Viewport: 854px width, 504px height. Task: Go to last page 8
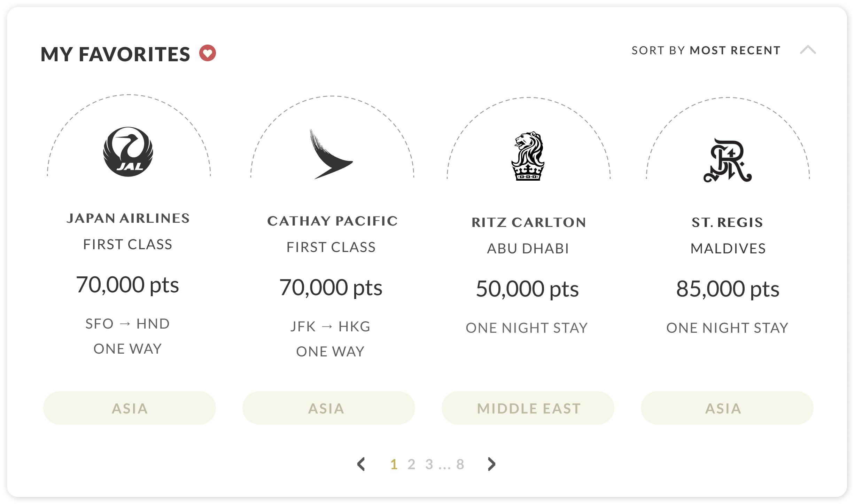click(x=460, y=464)
